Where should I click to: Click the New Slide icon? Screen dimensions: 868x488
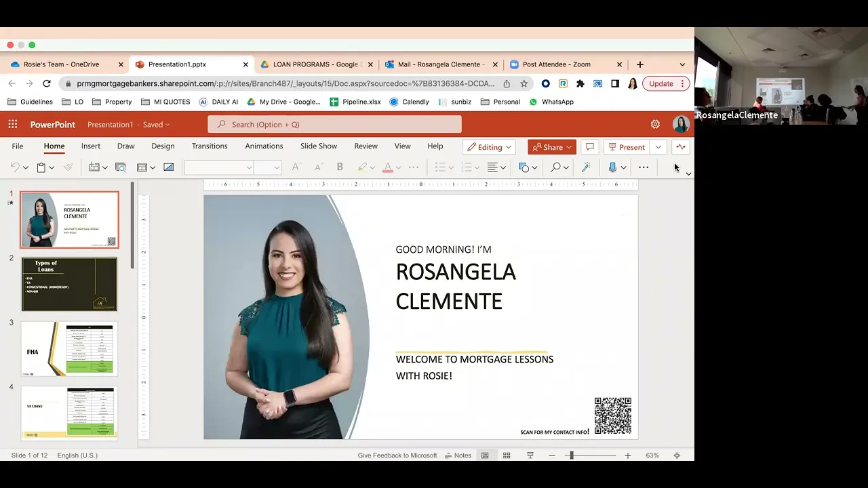point(94,167)
